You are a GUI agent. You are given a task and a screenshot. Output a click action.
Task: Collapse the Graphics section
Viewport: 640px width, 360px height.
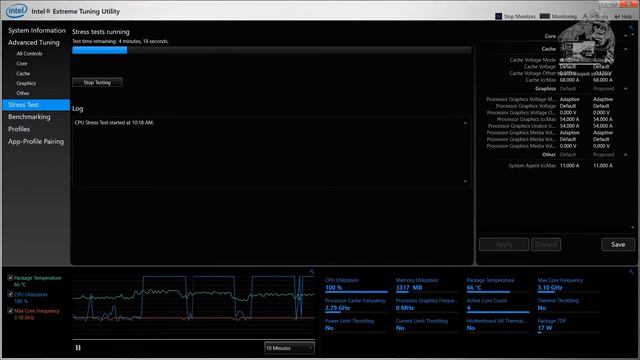tap(626, 89)
